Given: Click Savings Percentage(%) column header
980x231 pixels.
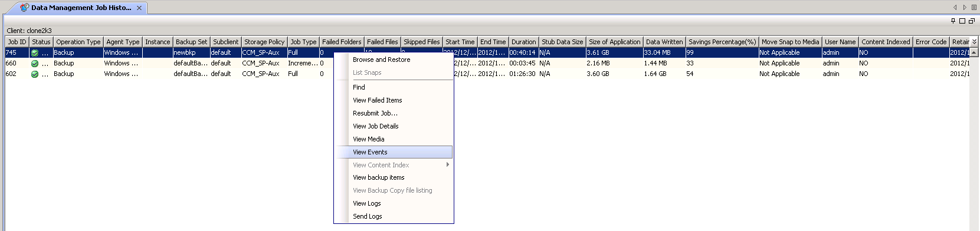Looking at the screenshot, I should (x=722, y=42).
